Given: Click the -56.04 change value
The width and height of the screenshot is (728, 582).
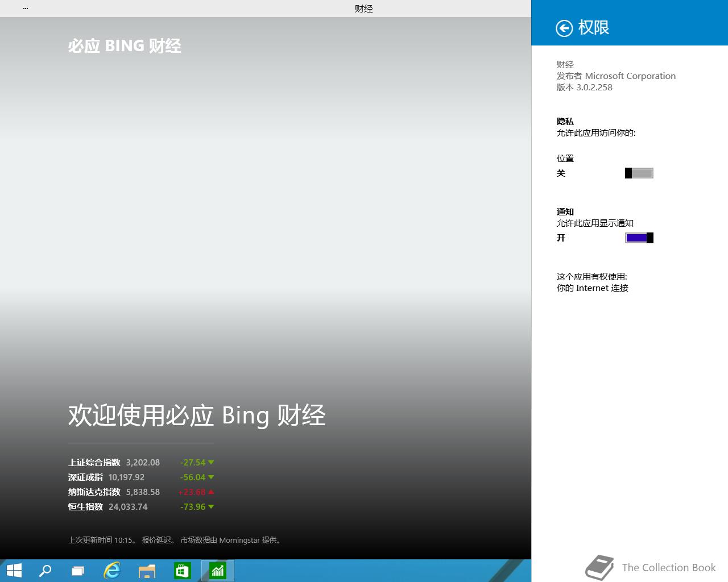Looking at the screenshot, I should click(193, 477).
